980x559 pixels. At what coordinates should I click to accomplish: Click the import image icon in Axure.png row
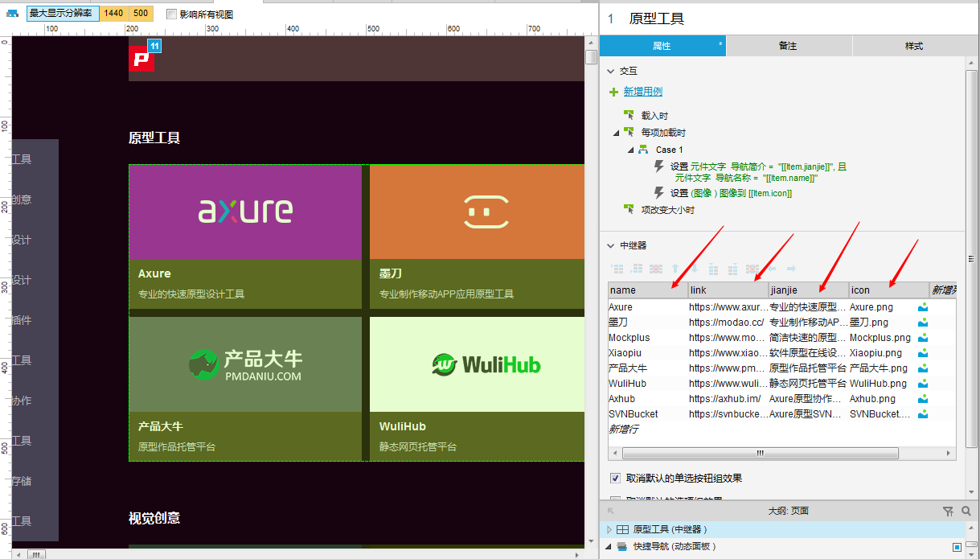click(923, 307)
